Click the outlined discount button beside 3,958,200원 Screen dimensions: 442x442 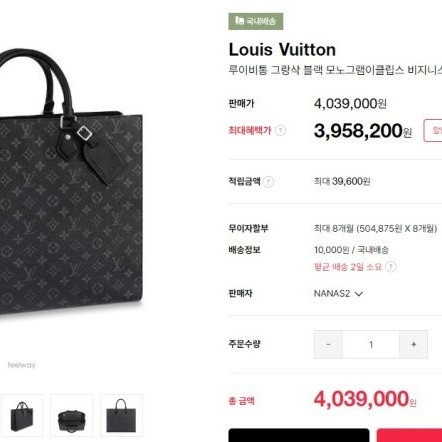433,130
